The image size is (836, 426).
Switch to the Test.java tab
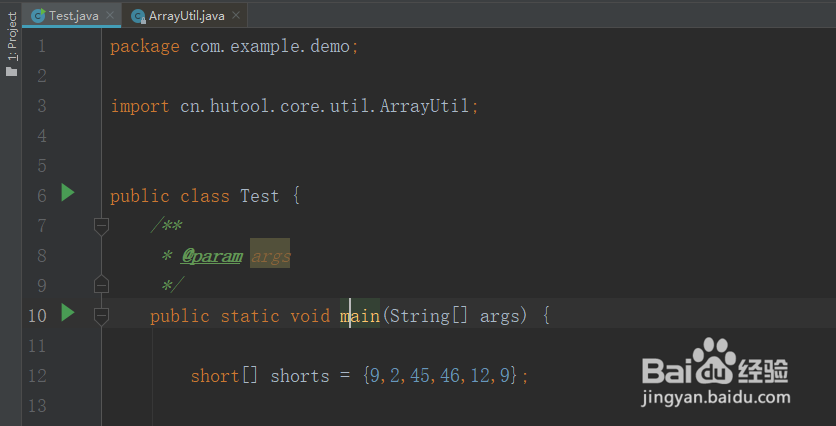click(73, 16)
